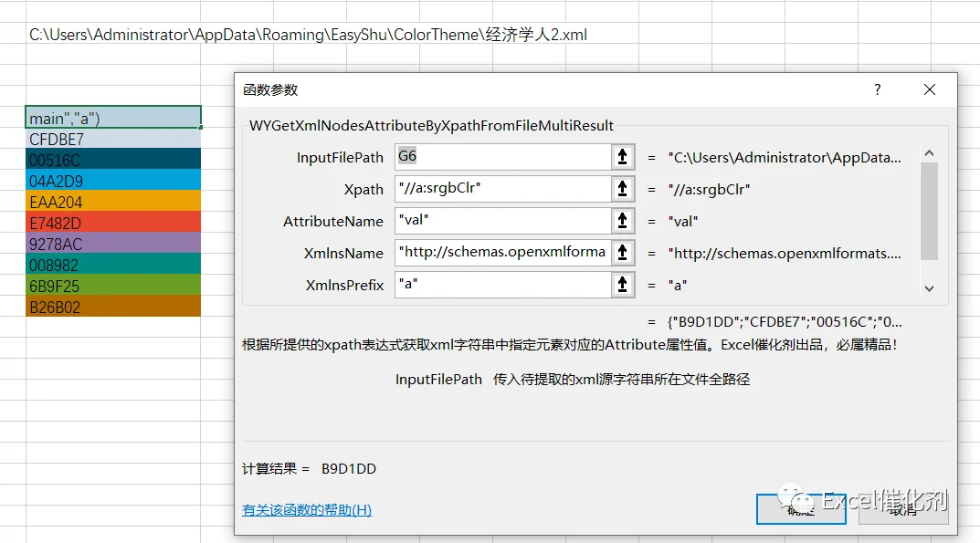Collapse dialog via InputFilePath range selector icon
Image resolution: width=980 pixels, height=543 pixels.
coord(623,157)
